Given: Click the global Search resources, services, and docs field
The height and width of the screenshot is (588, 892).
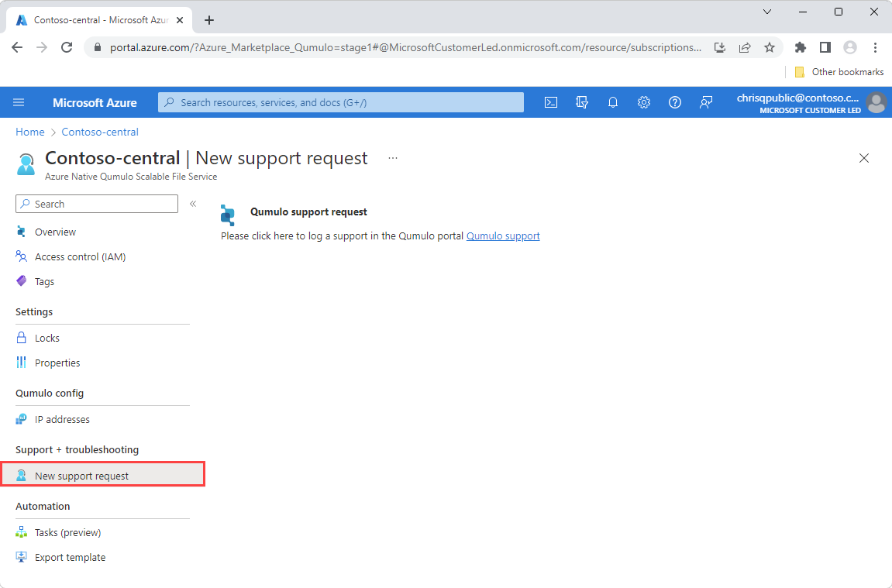Looking at the screenshot, I should pyautogui.click(x=341, y=102).
